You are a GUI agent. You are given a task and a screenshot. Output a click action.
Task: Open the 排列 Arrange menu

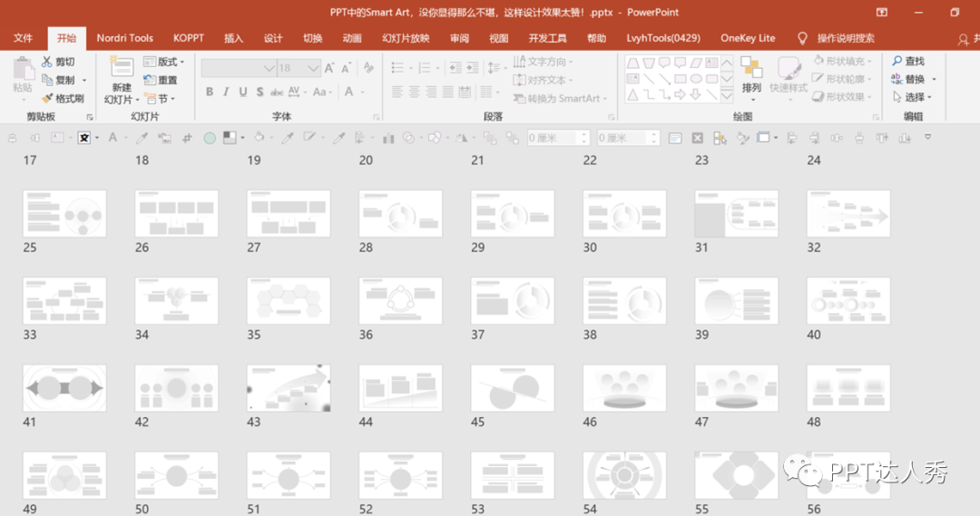pyautogui.click(x=751, y=78)
